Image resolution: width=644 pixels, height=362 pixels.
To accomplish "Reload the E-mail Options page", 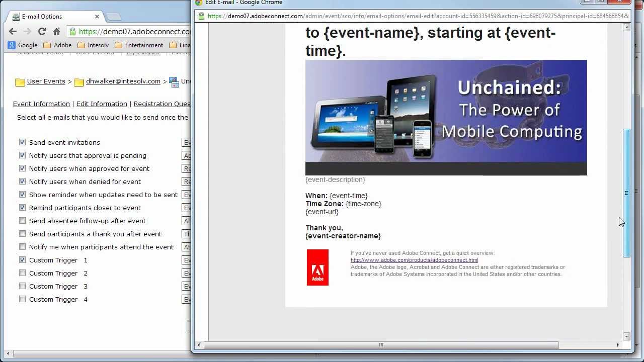I will click(x=42, y=32).
